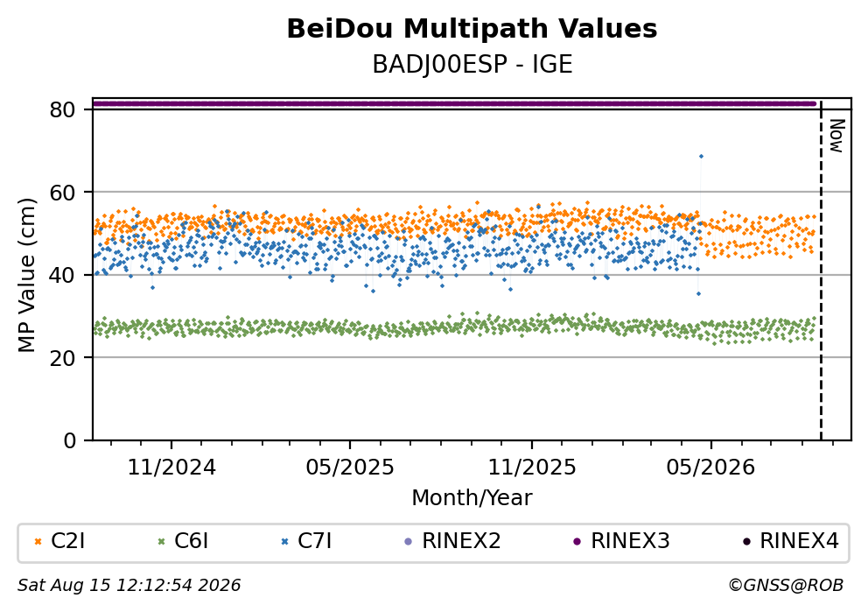The width and height of the screenshot is (868, 612).
Task: Click the BeiDou Multipath Values title
Action: [x=472, y=29]
